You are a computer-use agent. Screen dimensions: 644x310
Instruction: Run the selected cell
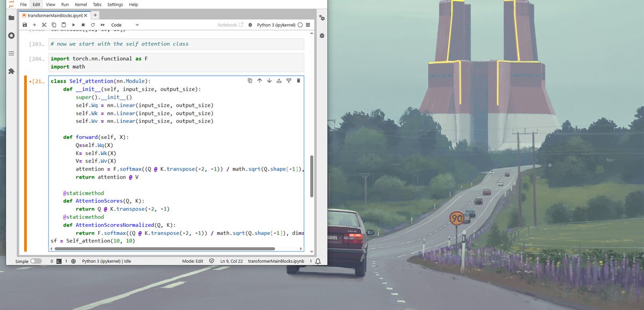(x=74, y=25)
